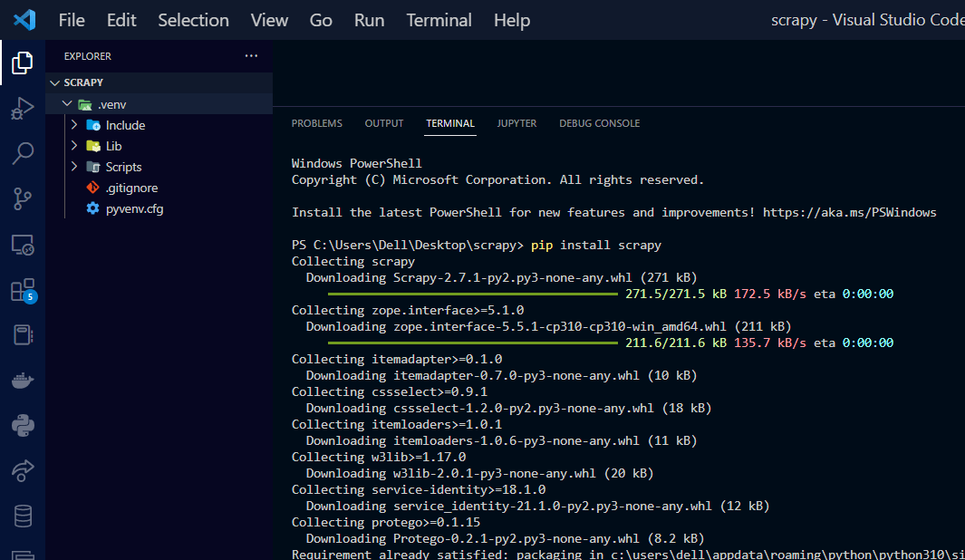Image resolution: width=965 pixels, height=560 pixels.
Task: Click the Scripts folder icon
Action: coord(93,167)
